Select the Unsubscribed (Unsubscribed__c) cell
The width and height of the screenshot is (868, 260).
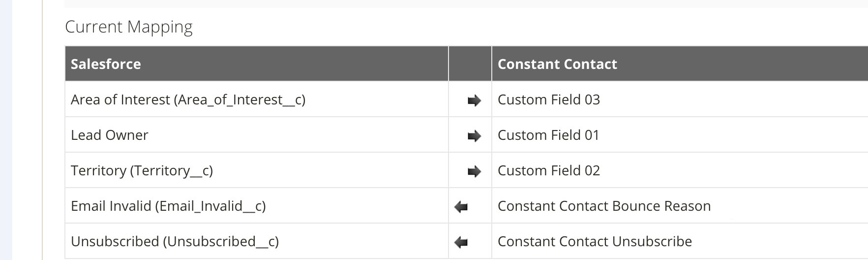[x=256, y=241]
